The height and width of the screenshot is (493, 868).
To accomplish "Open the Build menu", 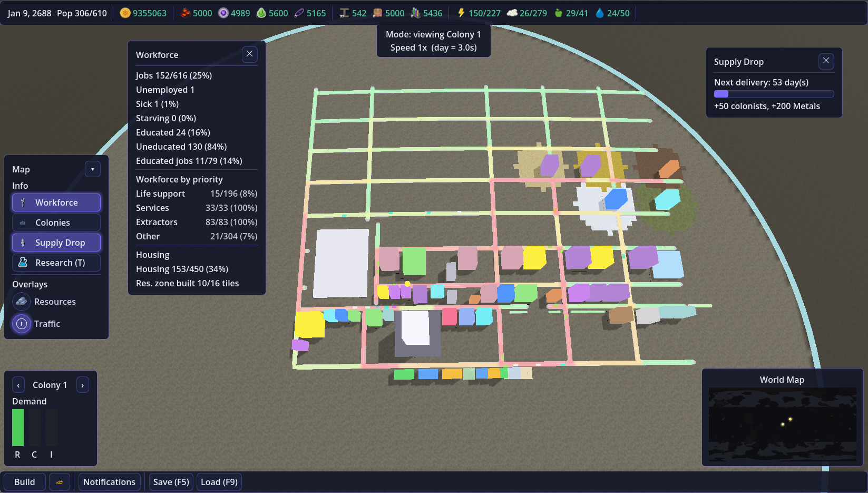I will pyautogui.click(x=25, y=482).
